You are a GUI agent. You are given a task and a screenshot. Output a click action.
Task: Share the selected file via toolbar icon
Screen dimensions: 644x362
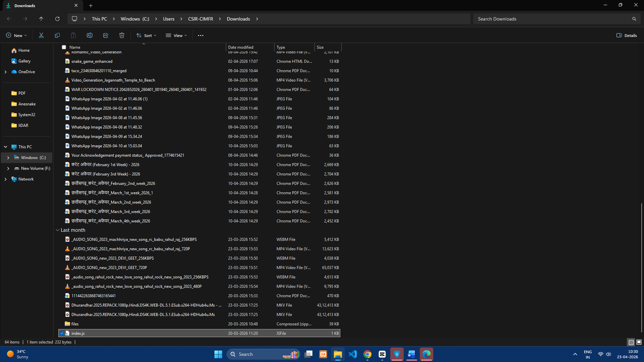[105, 35]
